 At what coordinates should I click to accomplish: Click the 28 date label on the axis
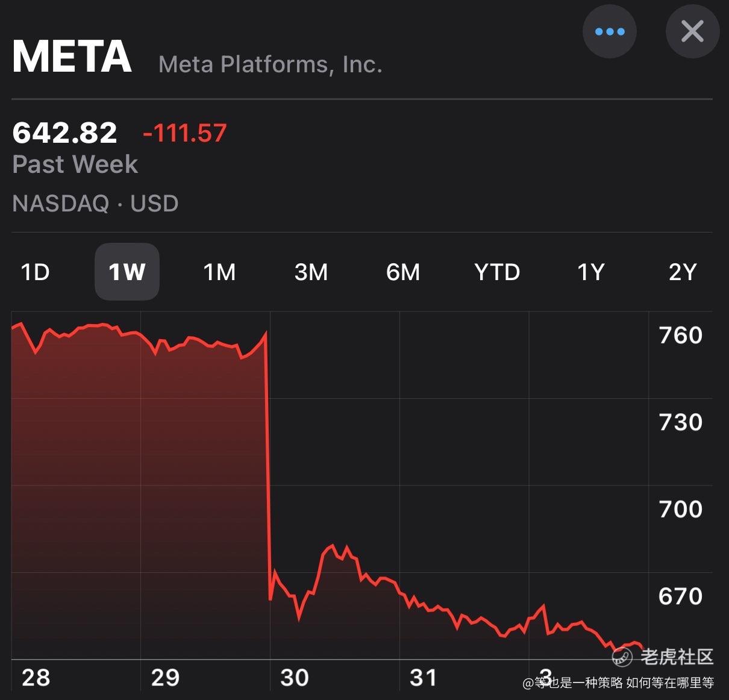pos(36,678)
